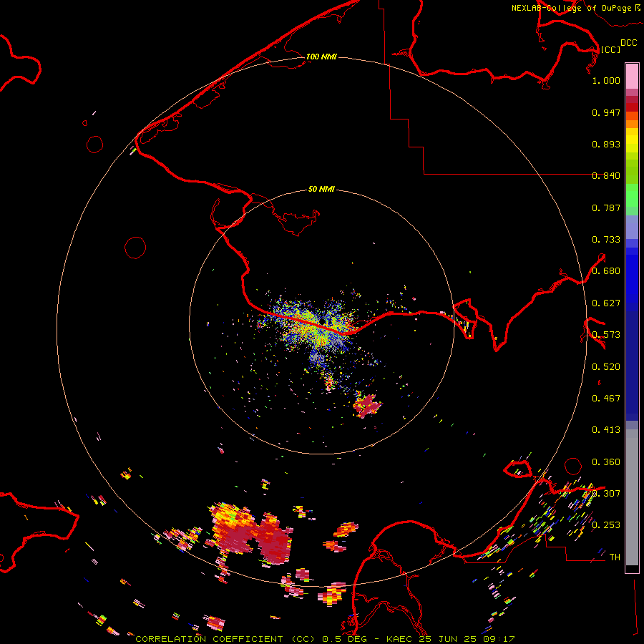Select the 0.680 scale value
This screenshot has width=644, height=644.
[x=606, y=271]
